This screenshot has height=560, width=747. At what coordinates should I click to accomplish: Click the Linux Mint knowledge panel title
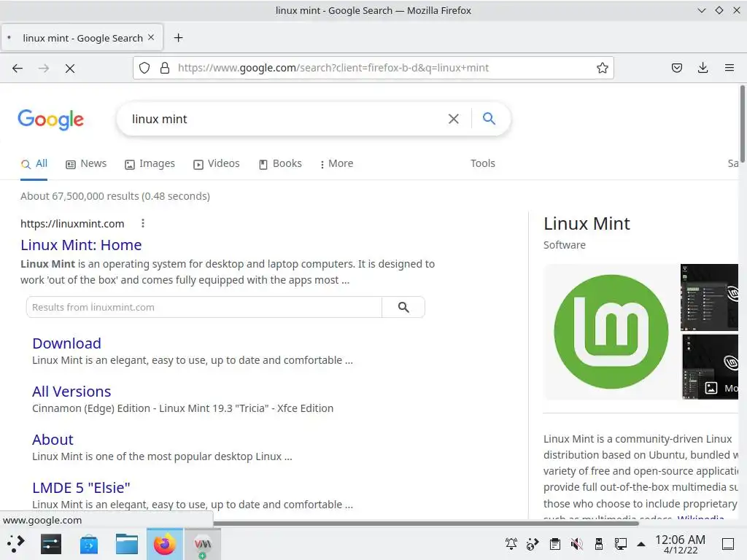click(587, 223)
